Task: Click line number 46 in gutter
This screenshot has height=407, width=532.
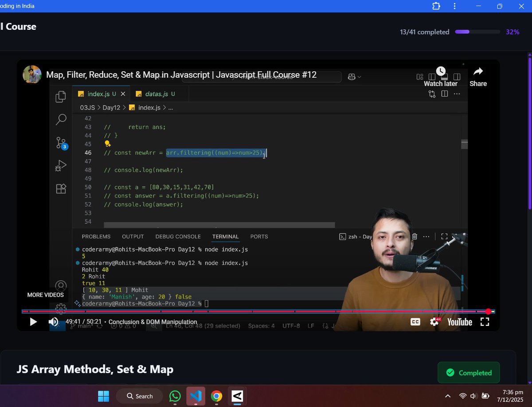Action: click(88, 153)
